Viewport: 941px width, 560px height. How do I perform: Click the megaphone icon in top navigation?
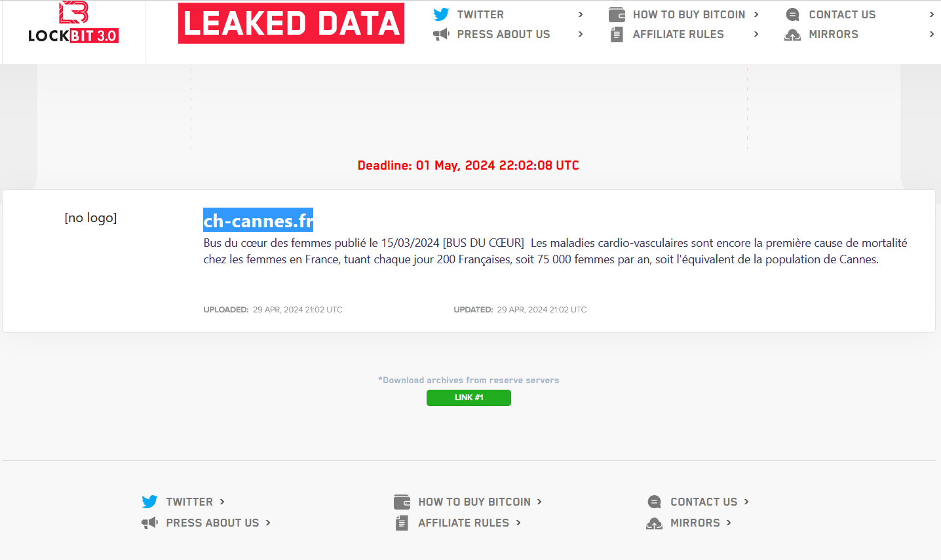pos(441,34)
